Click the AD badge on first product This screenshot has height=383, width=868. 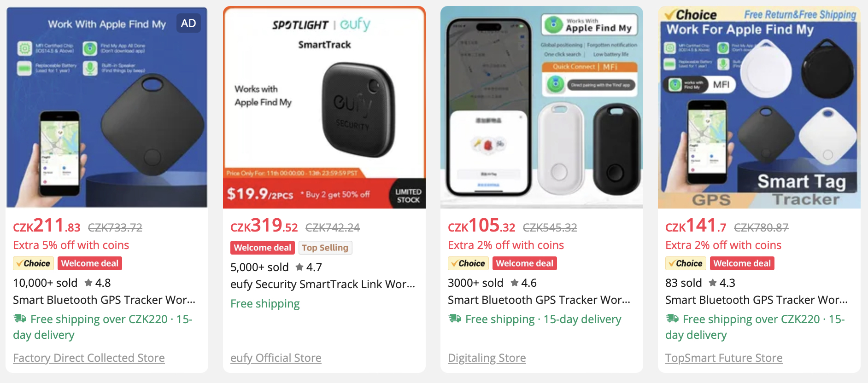[x=188, y=23]
